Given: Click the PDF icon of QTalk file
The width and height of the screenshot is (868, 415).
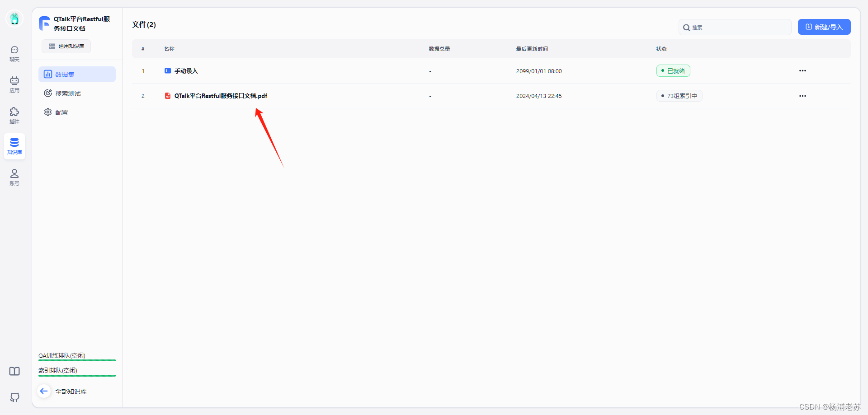Looking at the screenshot, I should click(x=168, y=96).
